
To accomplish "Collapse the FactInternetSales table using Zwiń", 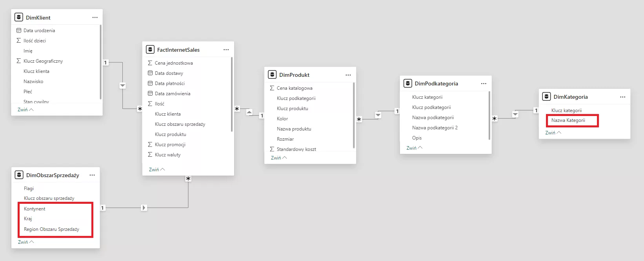I will tap(156, 170).
